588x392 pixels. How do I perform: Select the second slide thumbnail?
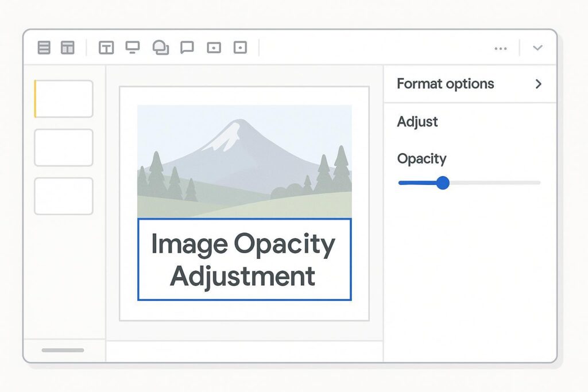click(64, 148)
